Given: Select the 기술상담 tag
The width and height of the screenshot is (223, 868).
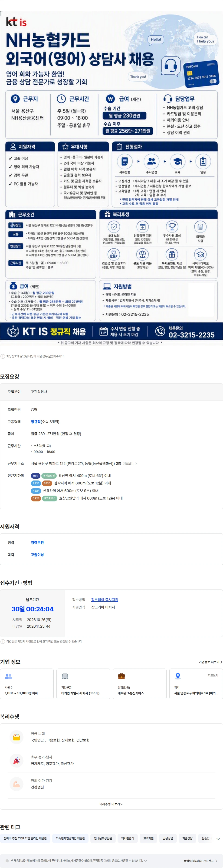Looking at the screenshot, I should click(x=187, y=838).
